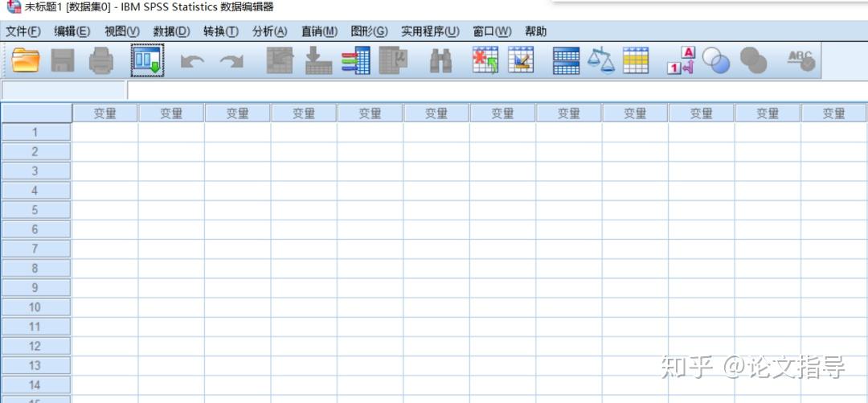This screenshot has width=868, height=403.
Task: Open the 视图(V) menu
Action: tap(122, 31)
